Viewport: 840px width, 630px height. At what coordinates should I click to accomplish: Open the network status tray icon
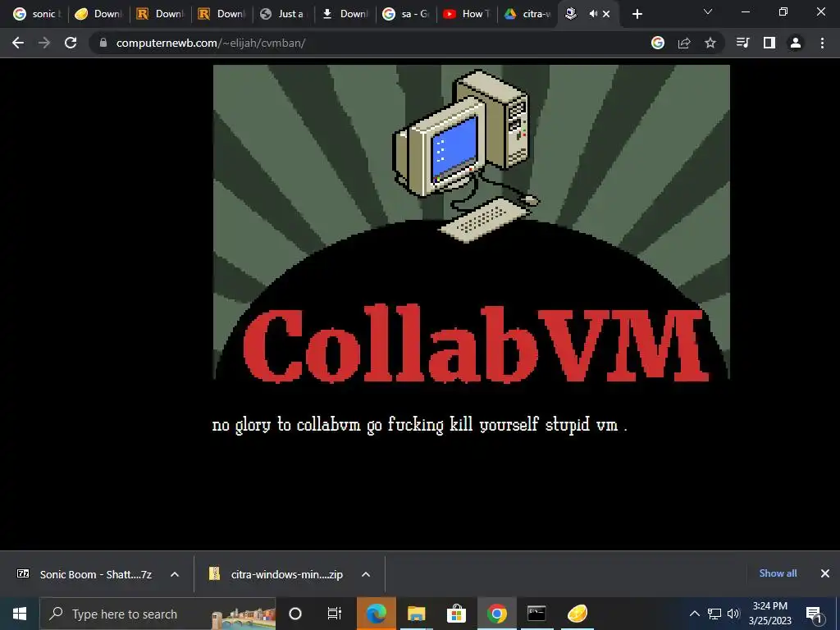pyautogui.click(x=714, y=614)
